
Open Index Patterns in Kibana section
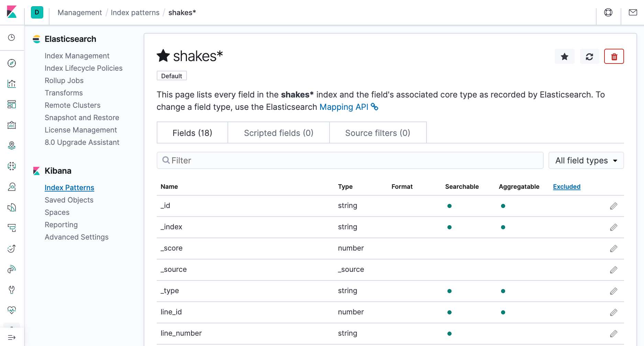pos(69,188)
